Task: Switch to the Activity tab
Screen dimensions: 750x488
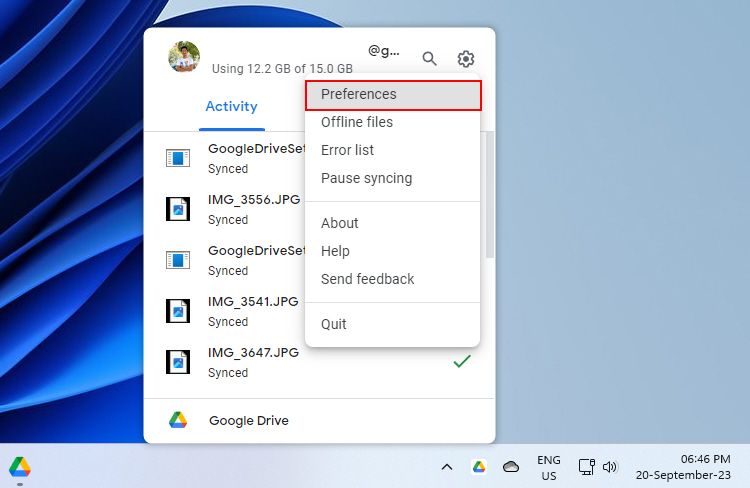Action: point(231,106)
